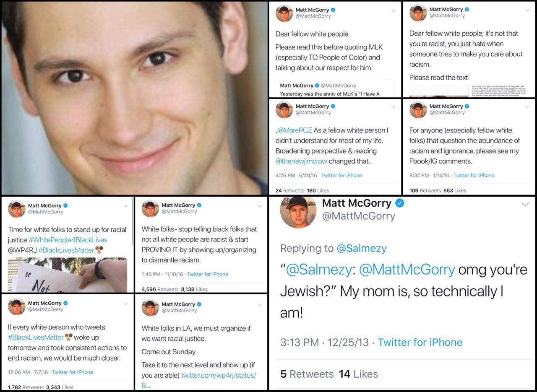537x392 pixels.
Task: Open the sign photo in the #WhitePeople4BlackLives tweet
Action: 67,275
